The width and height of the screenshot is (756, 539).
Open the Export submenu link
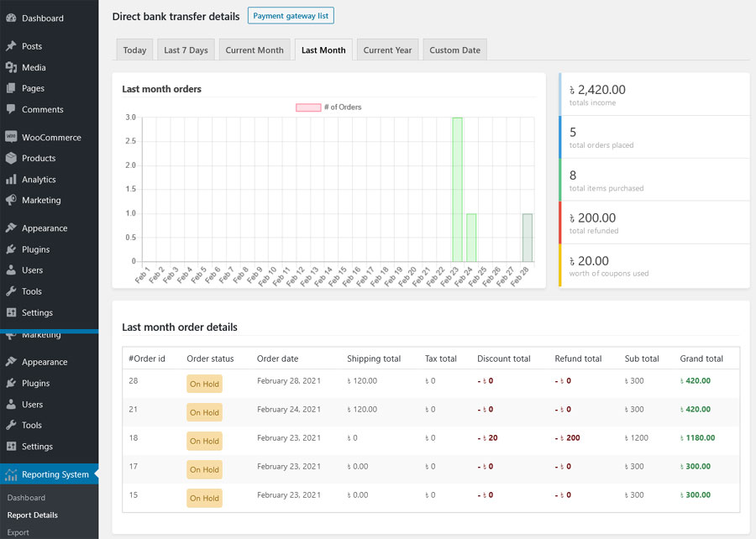[x=18, y=532]
